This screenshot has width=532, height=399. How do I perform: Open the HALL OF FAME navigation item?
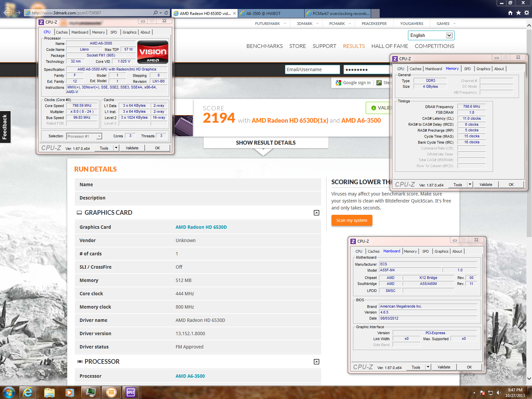click(x=390, y=46)
